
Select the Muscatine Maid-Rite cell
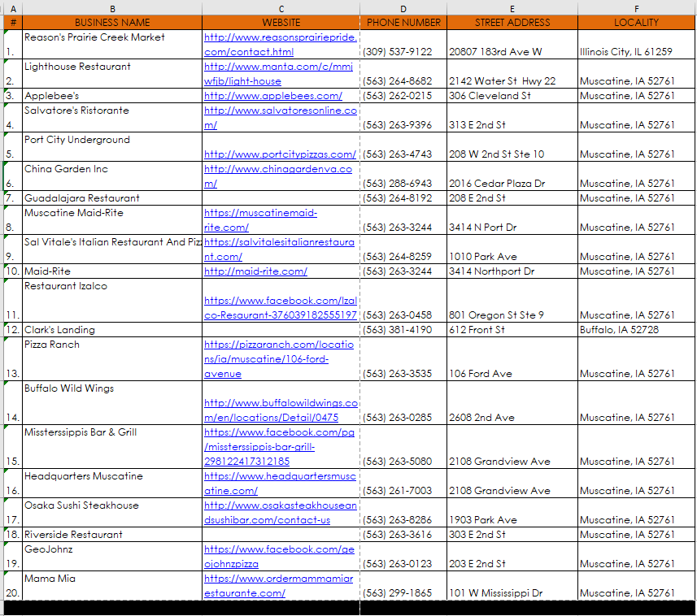pyautogui.click(x=112, y=220)
